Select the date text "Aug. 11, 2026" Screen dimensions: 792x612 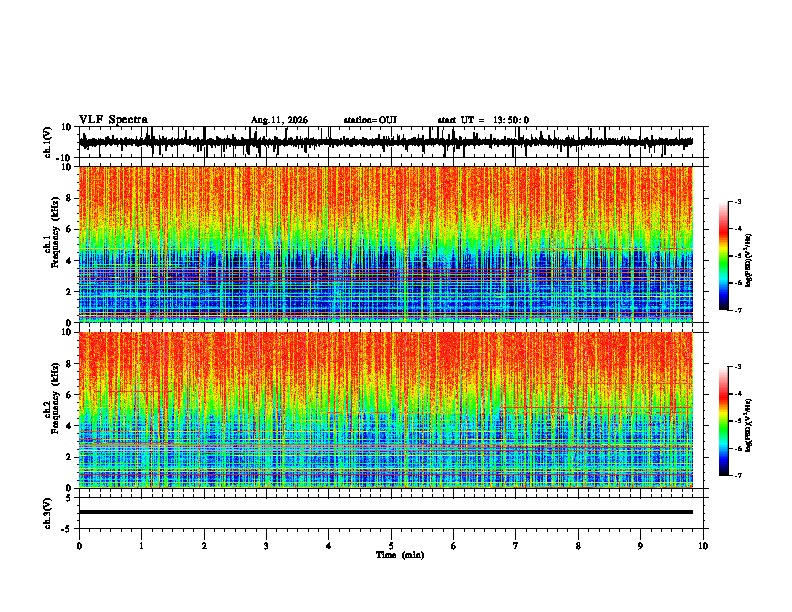click(x=279, y=120)
